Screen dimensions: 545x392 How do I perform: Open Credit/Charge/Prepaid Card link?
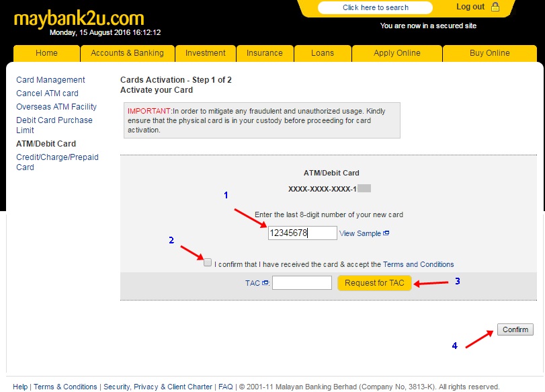pos(57,162)
